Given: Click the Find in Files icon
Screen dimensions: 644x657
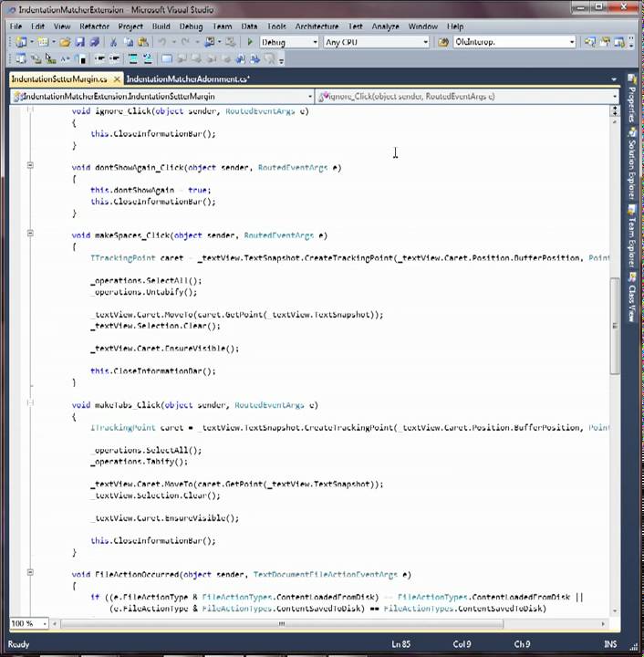Looking at the screenshot, I should [443, 42].
